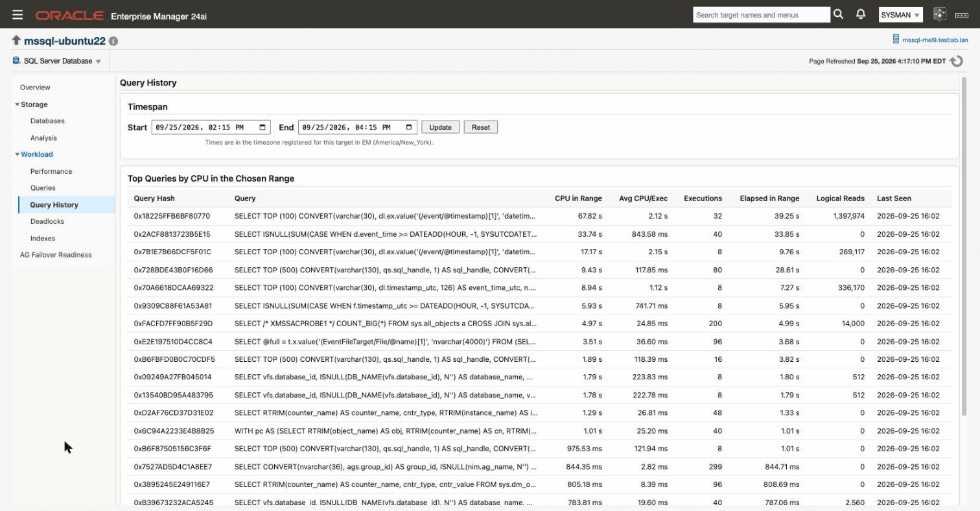Select query hash 0xFACFD7FF90B5F29D

(x=173, y=324)
